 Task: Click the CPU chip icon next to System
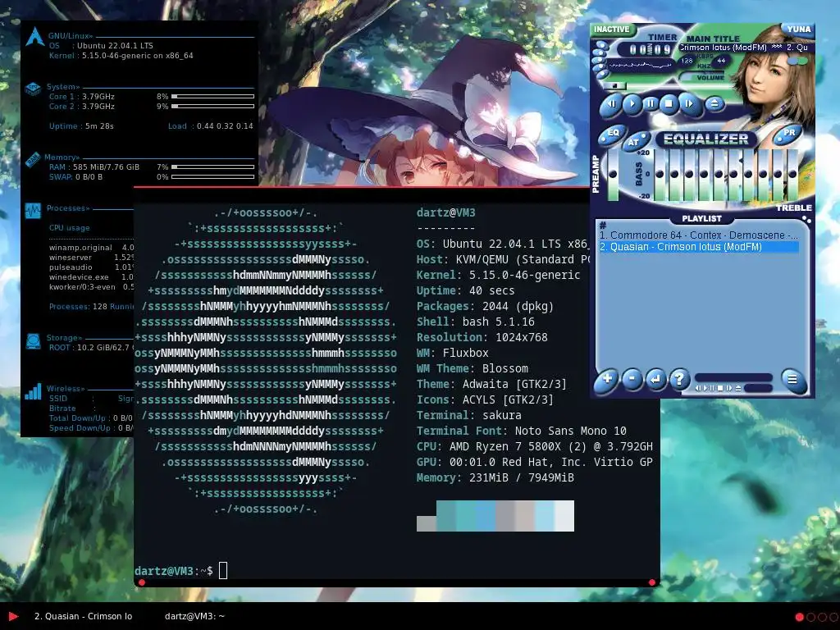[33, 89]
